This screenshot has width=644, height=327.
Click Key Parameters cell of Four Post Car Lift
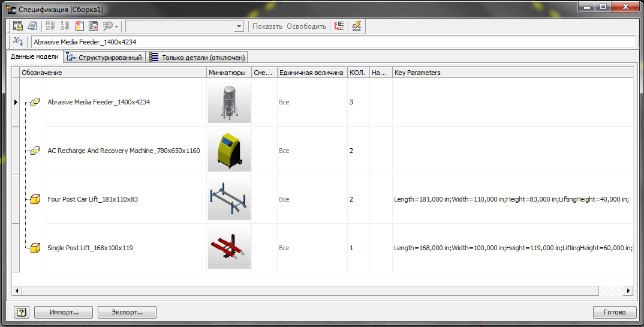pos(513,199)
